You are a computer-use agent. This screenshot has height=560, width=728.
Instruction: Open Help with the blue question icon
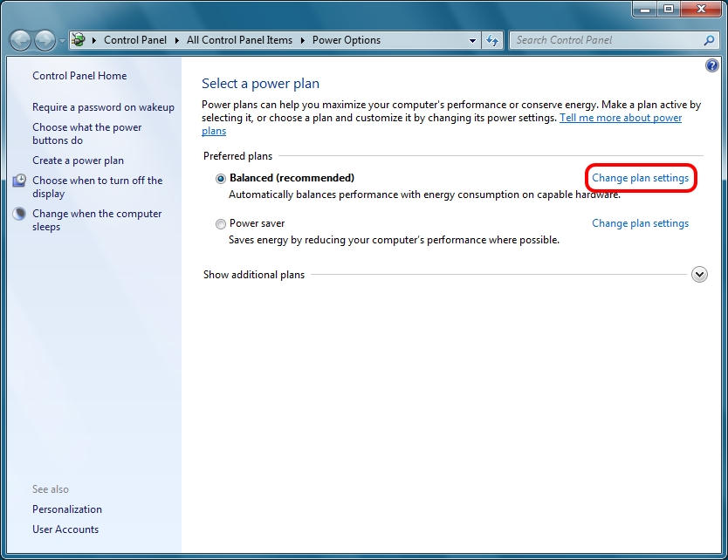click(x=711, y=65)
